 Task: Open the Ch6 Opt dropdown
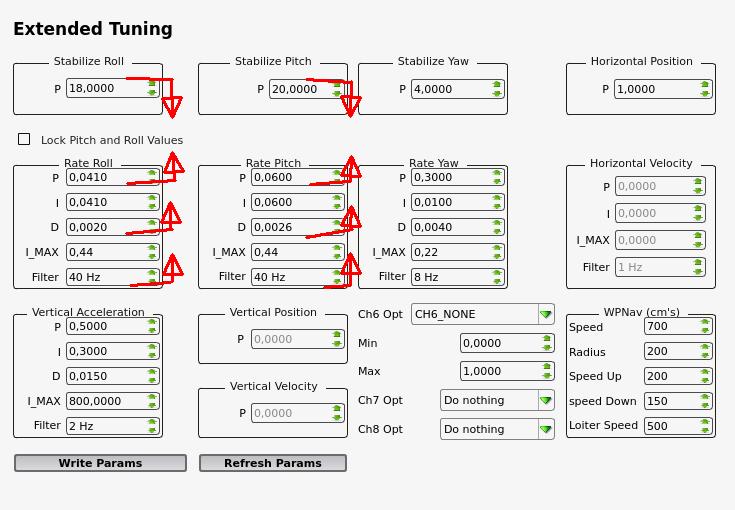point(545,314)
